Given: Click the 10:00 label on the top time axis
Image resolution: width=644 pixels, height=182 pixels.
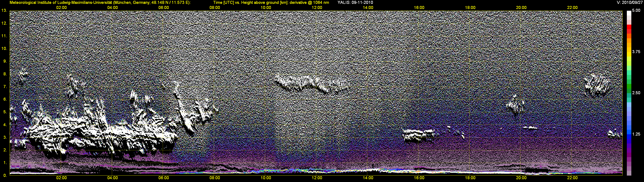Looking at the screenshot, I should pos(266,7).
